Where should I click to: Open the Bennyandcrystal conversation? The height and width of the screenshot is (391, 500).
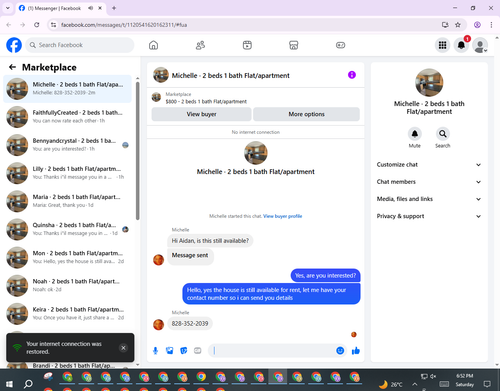[x=67, y=145]
